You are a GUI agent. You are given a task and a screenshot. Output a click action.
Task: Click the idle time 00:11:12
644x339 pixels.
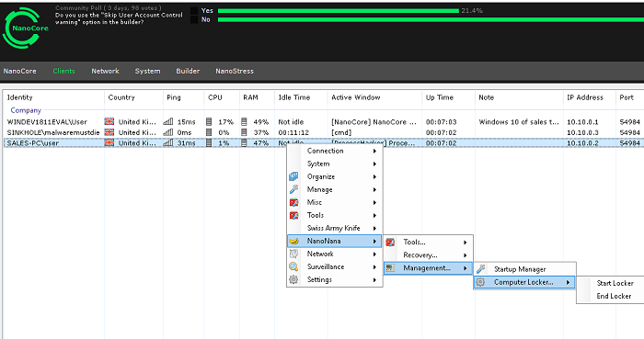[x=293, y=132]
